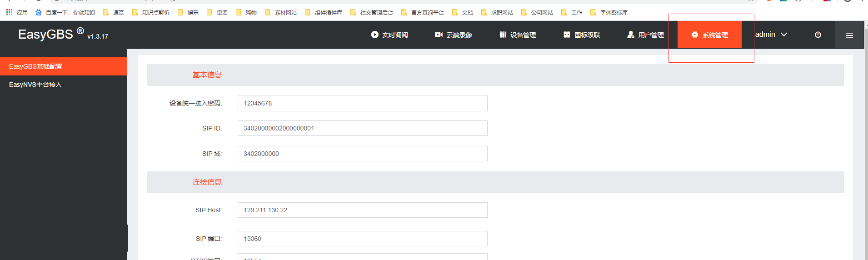Open the 云端录像 cloud recording menu
868x260 pixels.
[x=454, y=35]
